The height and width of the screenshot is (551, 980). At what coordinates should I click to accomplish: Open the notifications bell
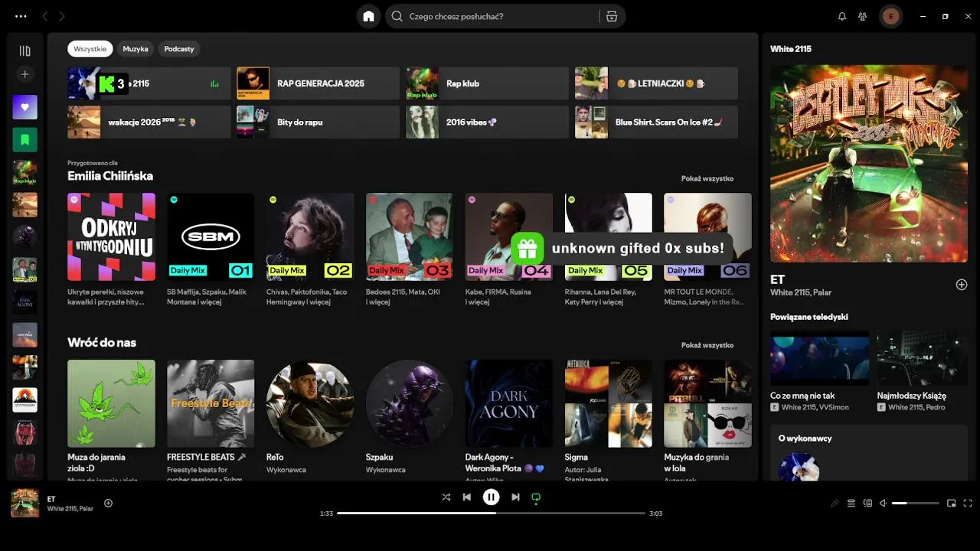(842, 16)
